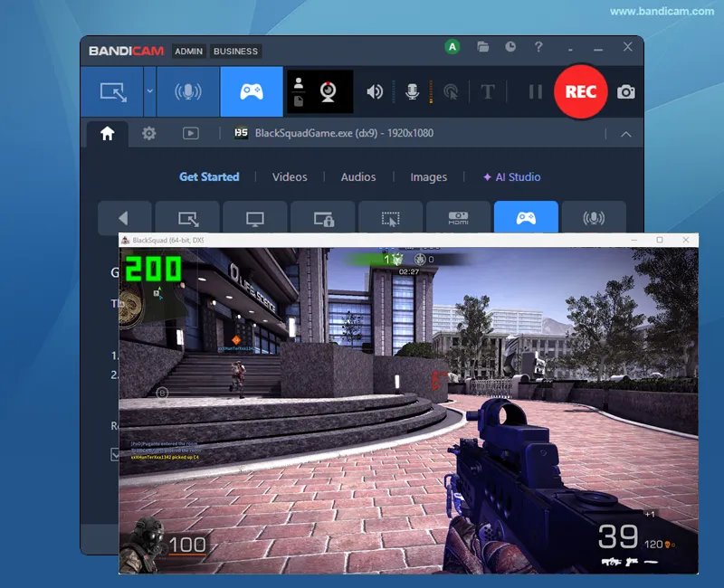Viewport: 724px width, 588px height.
Task: Select the audio only mode tile
Action: 594,217
